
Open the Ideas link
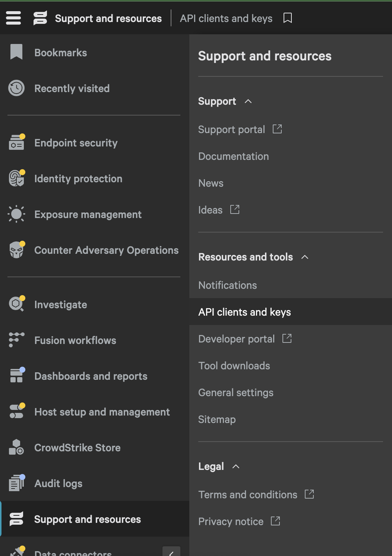tap(210, 210)
